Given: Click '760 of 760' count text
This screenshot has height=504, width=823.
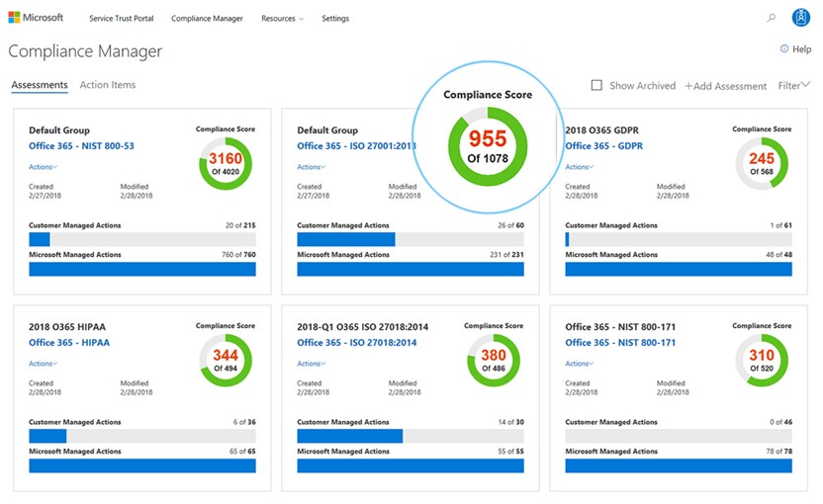Looking at the screenshot, I should coord(238,254).
